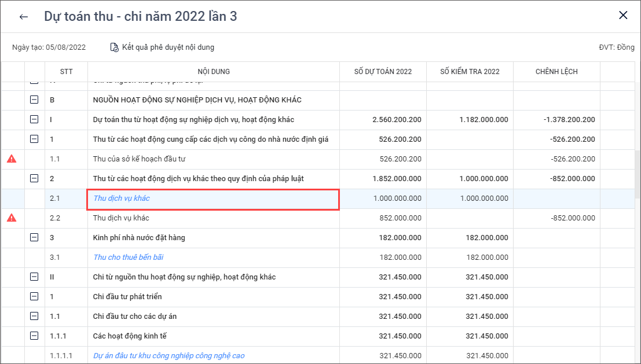Open highlighted Thu dịch vụ khác link
The width and height of the screenshot is (641, 364).
122,198
